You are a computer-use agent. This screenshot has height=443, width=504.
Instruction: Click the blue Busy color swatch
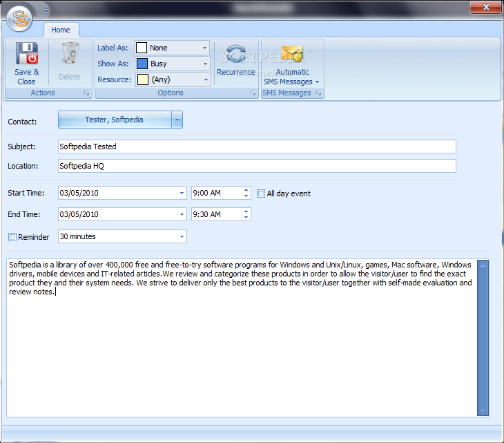tap(142, 64)
